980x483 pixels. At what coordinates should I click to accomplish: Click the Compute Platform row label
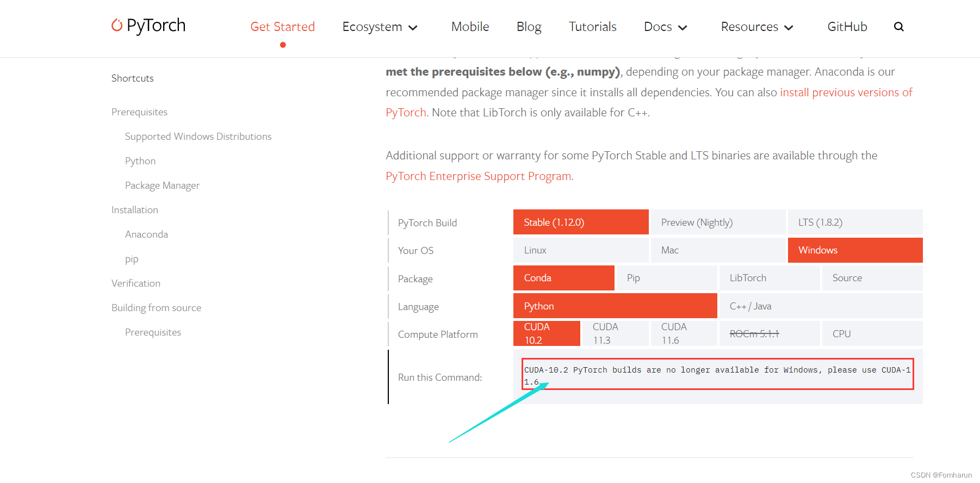(438, 334)
